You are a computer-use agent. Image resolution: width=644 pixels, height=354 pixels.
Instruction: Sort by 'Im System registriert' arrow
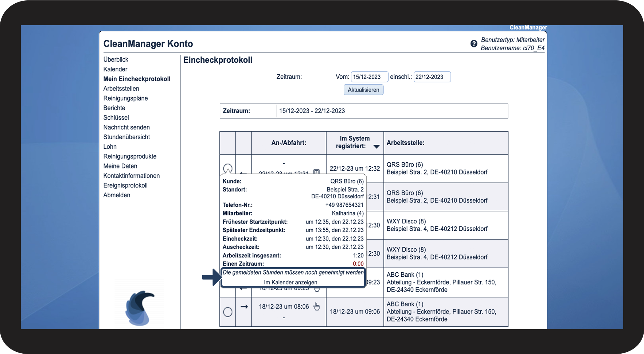pyautogui.click(x=376, y=147)
